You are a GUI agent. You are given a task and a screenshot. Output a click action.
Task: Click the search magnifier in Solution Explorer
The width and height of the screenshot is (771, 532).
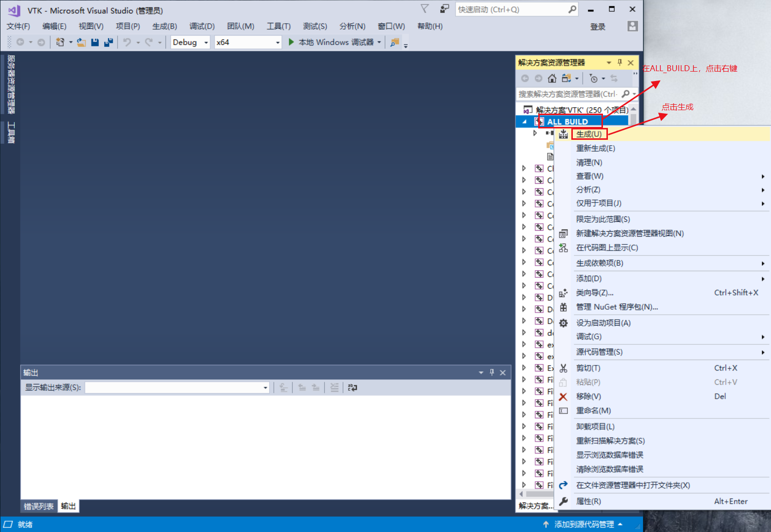(x=626, y=94)
